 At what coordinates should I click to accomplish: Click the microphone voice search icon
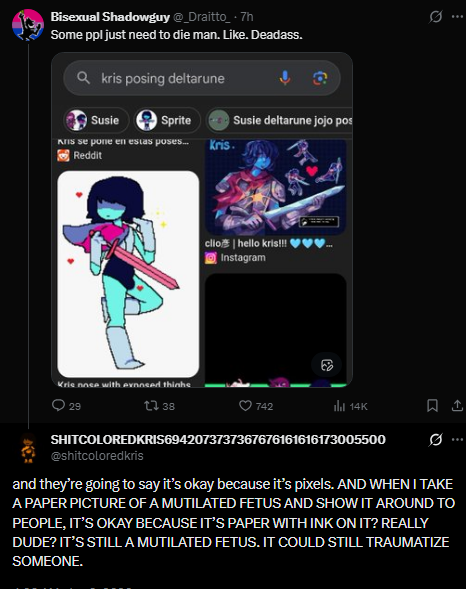(285, 78)
